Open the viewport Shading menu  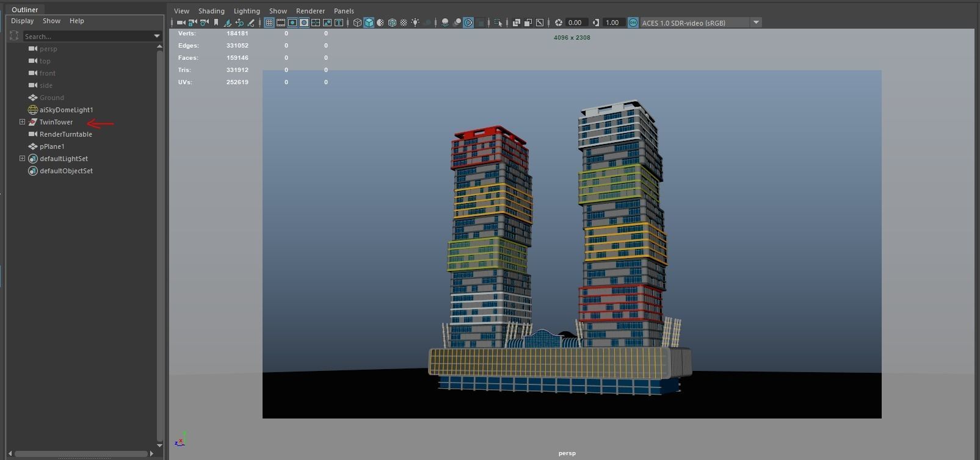211,11
